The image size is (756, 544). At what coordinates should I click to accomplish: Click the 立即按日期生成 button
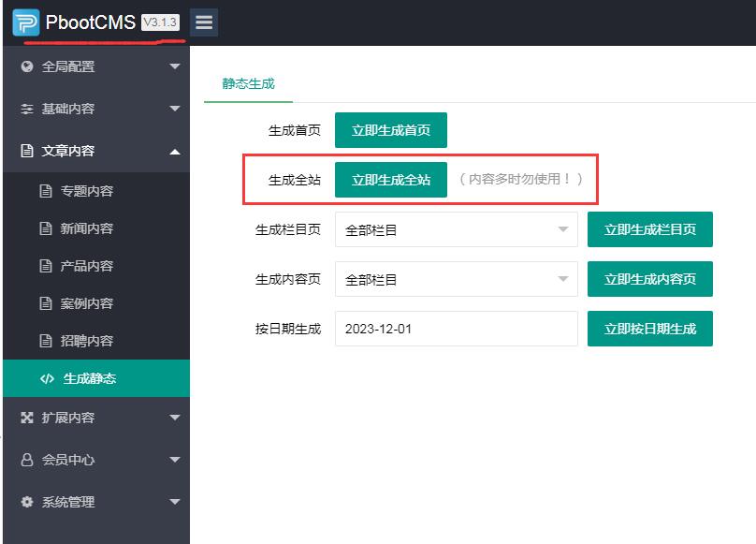click(649, 329)
